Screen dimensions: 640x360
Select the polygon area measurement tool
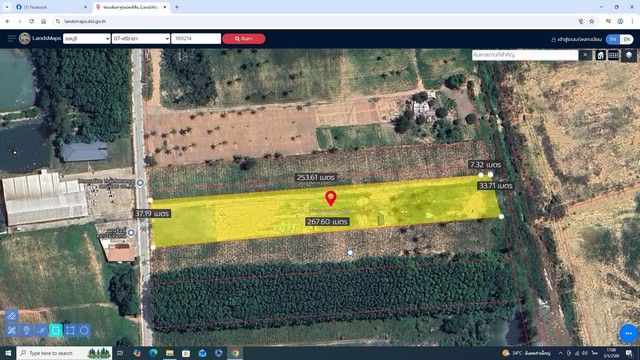click(x=56, y=330)
